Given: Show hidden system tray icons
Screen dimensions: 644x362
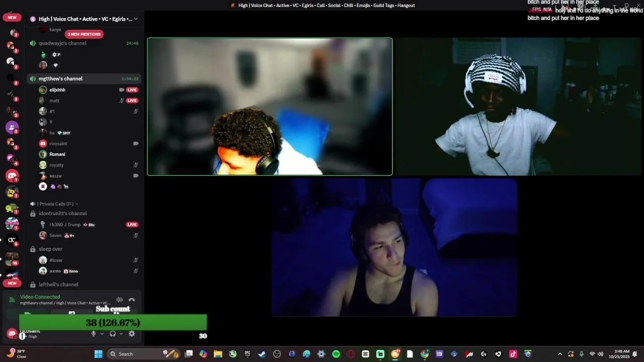Looking at the screenshot, I should pyautogui.click(x=560, y=354).
